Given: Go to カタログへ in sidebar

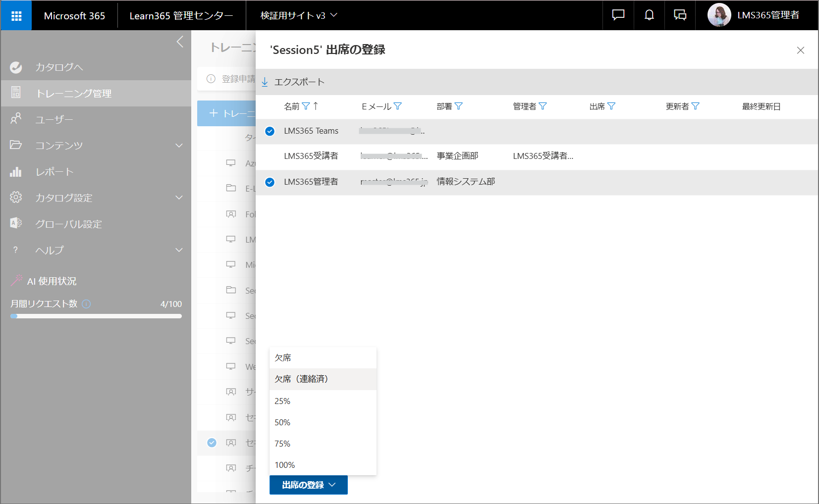Looking at the screenshot, I should pos(96,67).
